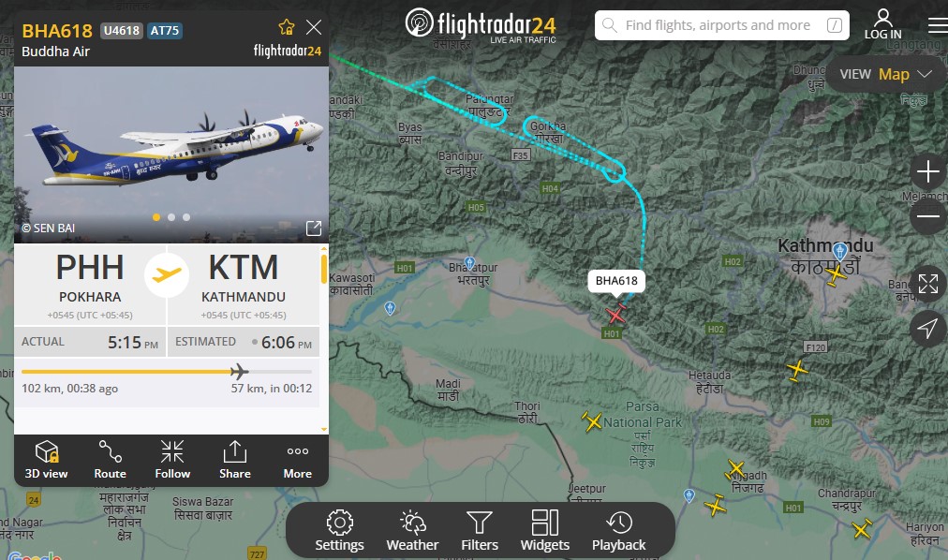Open the hamburger main menu

[938, 24]
